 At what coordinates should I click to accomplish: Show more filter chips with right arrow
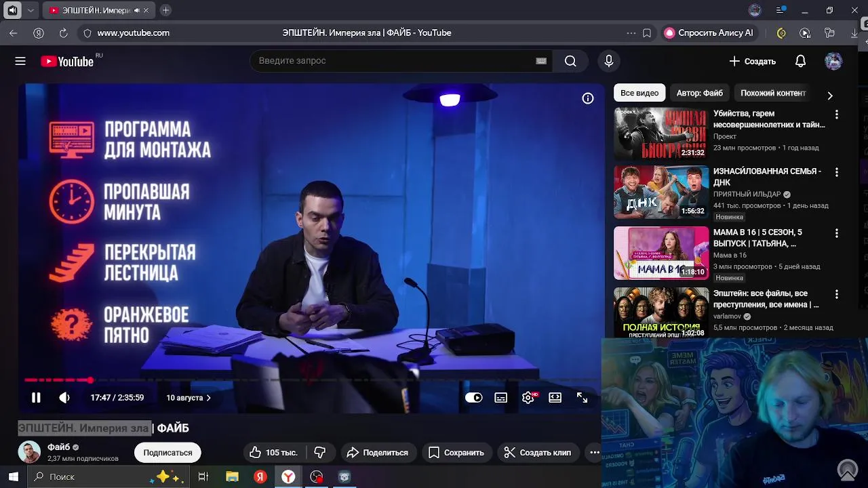pyautogui.click(x=830, y=96)
